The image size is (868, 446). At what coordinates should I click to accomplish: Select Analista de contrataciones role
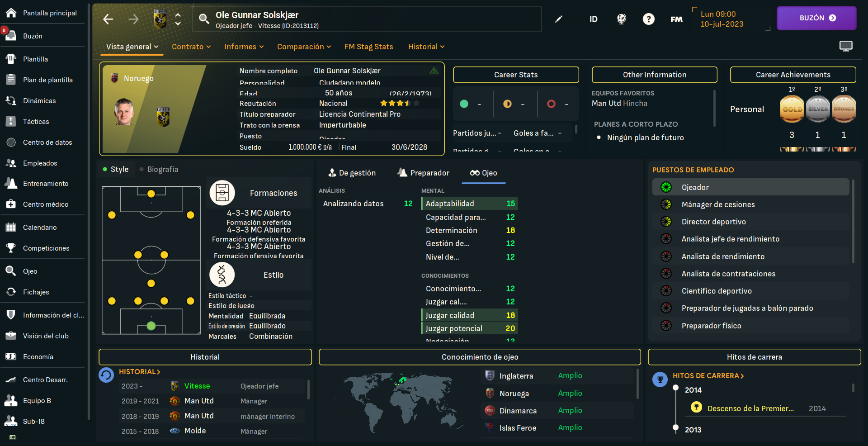pos(750,274)
